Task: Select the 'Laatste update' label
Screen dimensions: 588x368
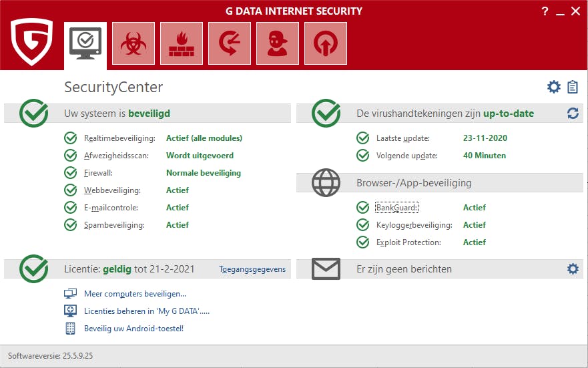Action: point(403,138)
